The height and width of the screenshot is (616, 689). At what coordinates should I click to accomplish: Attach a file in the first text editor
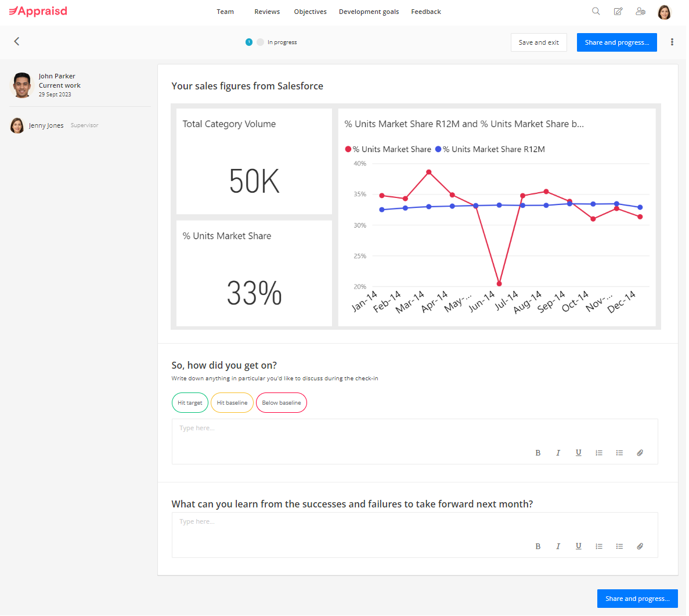coord(640,453)
